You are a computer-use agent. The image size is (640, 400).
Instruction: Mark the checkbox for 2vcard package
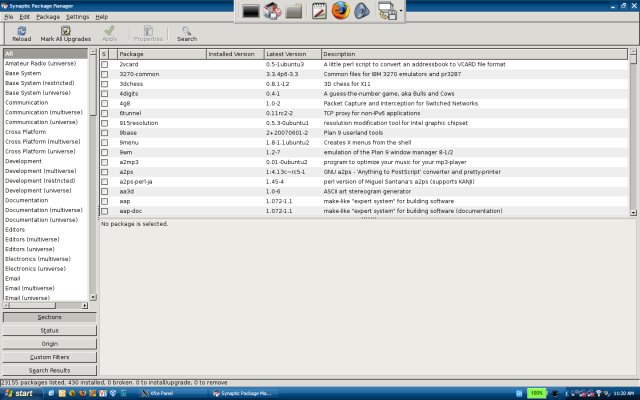point(104,64)
